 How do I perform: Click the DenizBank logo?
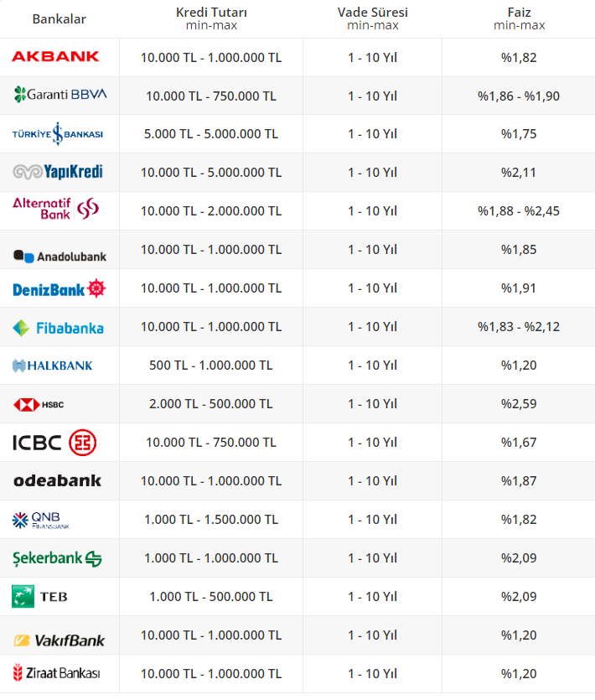click(x=59, y=289)
